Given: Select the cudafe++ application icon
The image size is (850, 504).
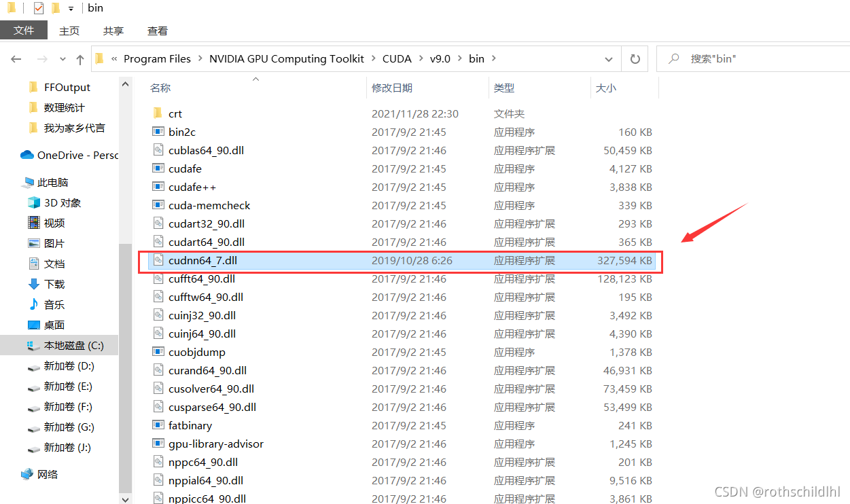Looking at the screenshot, I should click(158, 187).
